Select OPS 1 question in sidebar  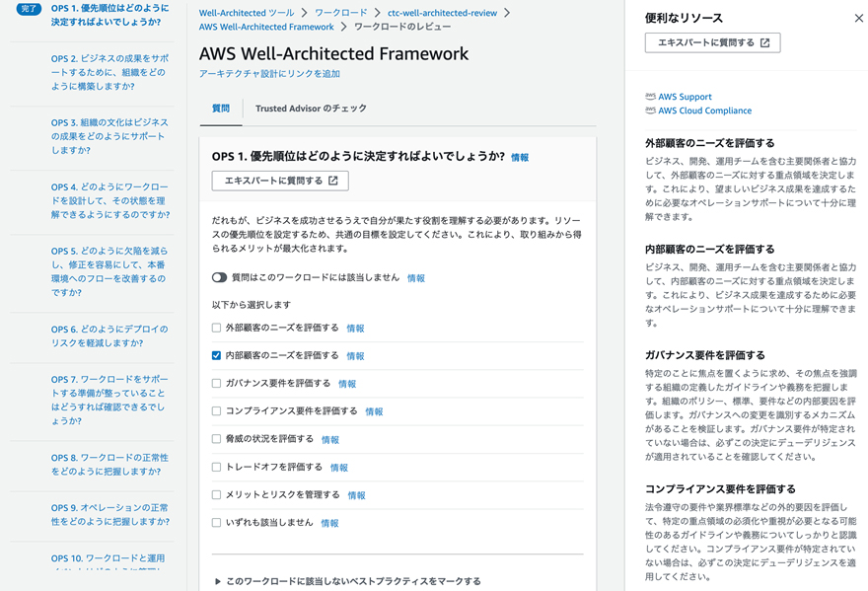[x=109, y=15]
